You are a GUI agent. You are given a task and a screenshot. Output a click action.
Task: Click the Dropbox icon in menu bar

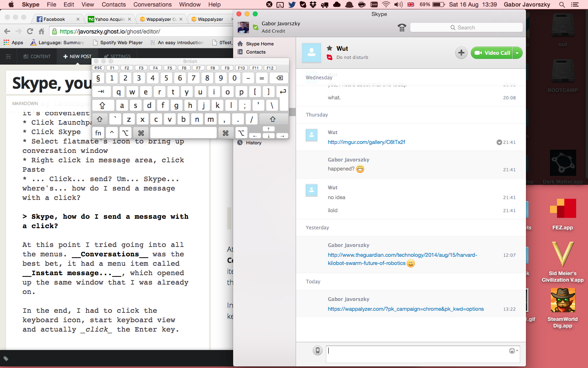click(x=314, y=4)
